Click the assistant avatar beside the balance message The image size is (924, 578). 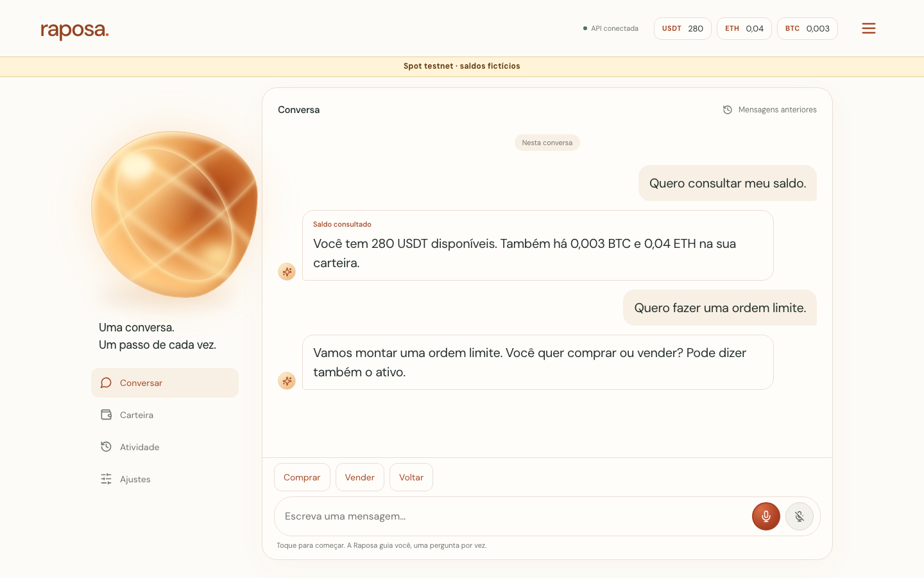point(287,272)
